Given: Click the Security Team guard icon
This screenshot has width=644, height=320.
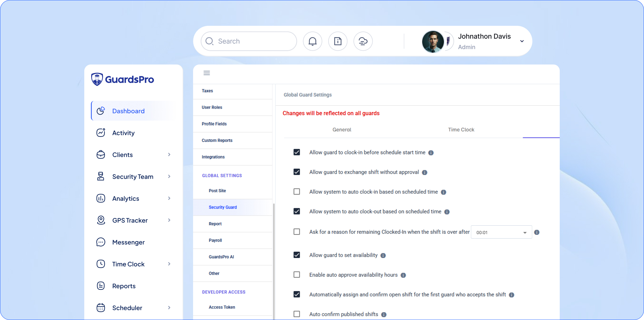Looking at the screenshot, I should click(101, 177).
